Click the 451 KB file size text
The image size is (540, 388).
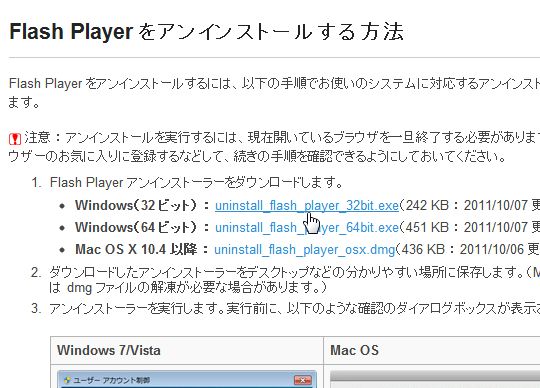(427, 228)
